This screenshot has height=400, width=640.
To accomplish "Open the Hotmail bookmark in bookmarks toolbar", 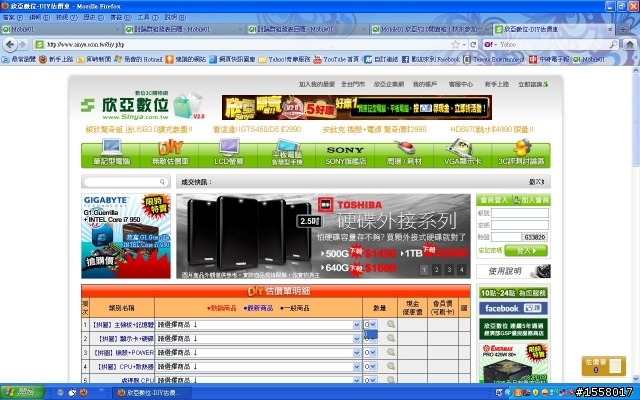I will tap(138, 60).
